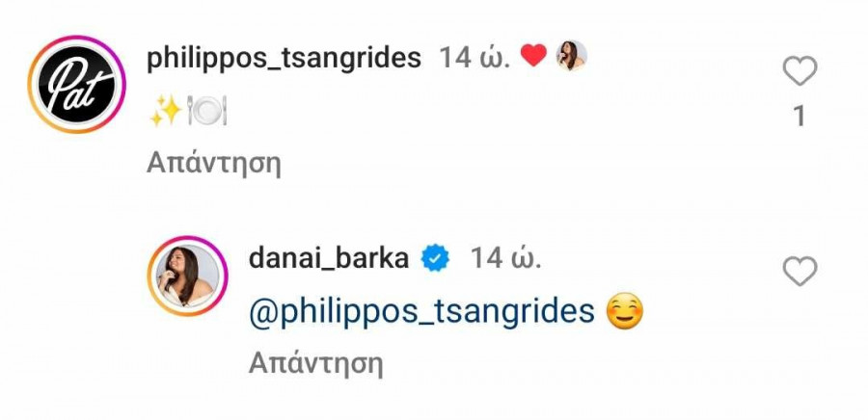Click Απάντηση under danai_barka's reply
868x420 pixels.
pyautogui.click(x=316, y=363)
